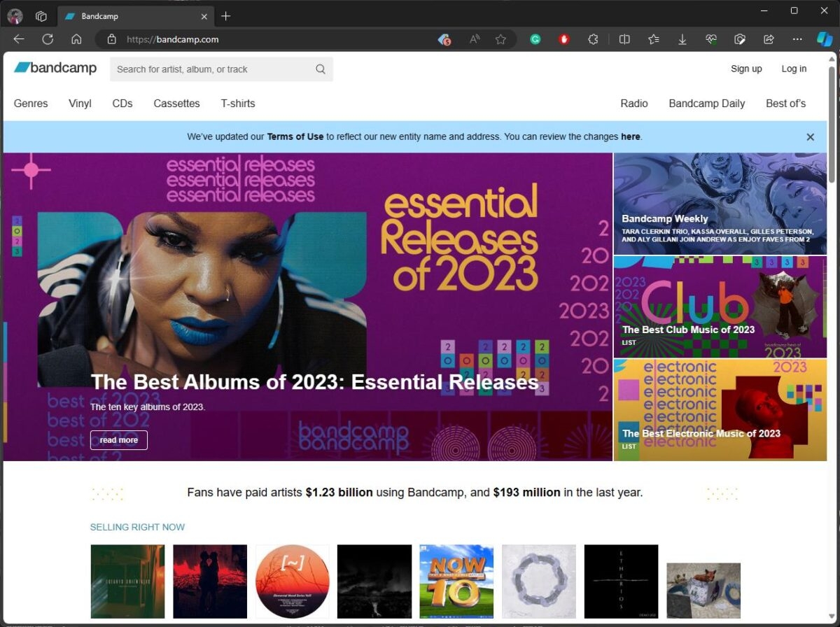Follow the Sign up link
Screen dimensions: 840x627
coord(746,69)
